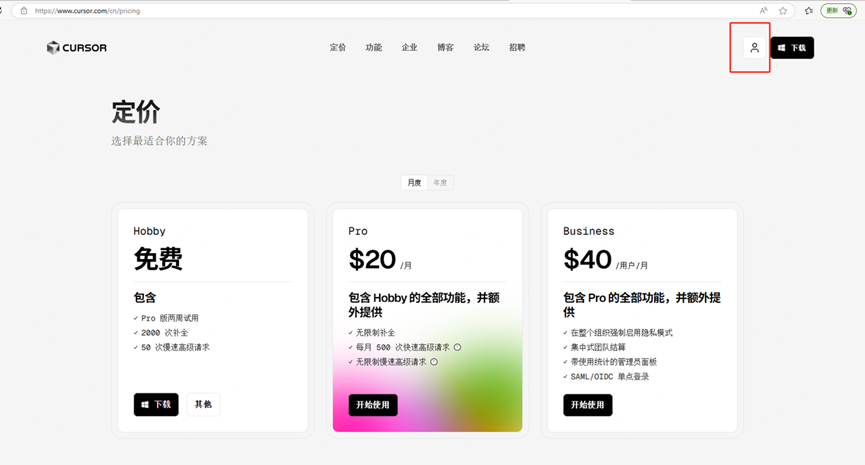
Task: Click 开始使用 in the Pro card
Action: pos(373,405)
